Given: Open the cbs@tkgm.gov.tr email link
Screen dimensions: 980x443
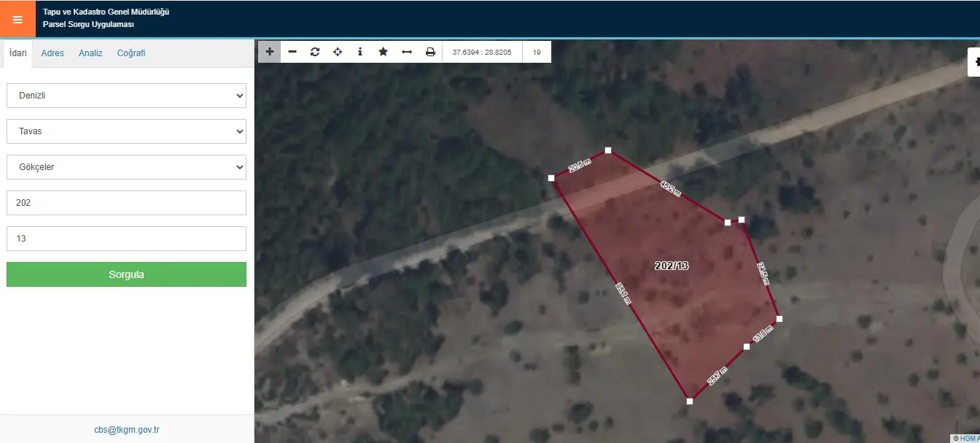Looking at the screenshot, I should click(127, 430).
